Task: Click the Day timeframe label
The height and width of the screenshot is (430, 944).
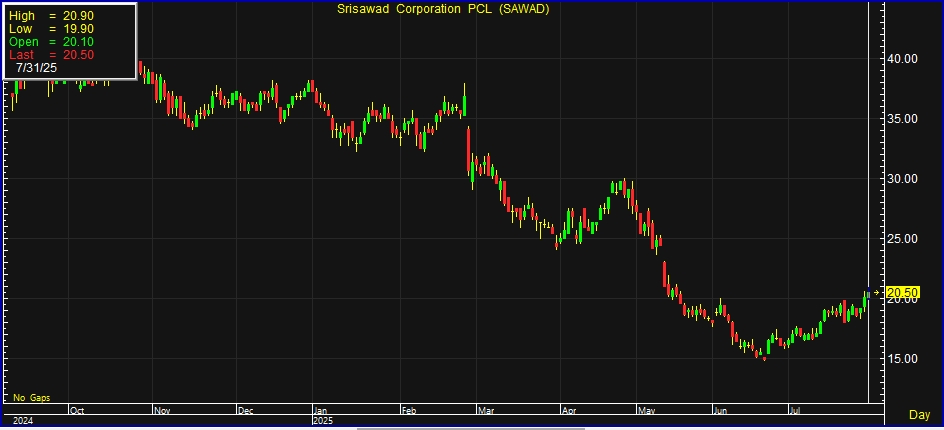Action: [x=919, y=415]
